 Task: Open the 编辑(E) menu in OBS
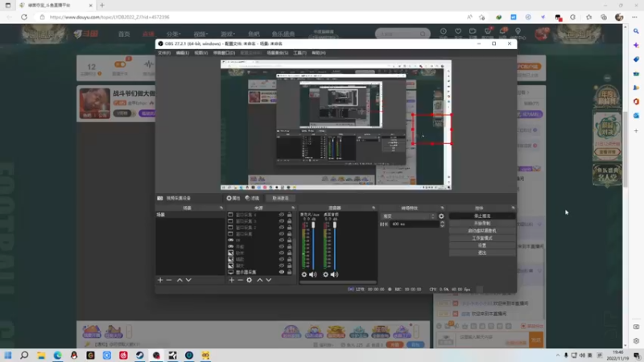(x=183, y=53)
